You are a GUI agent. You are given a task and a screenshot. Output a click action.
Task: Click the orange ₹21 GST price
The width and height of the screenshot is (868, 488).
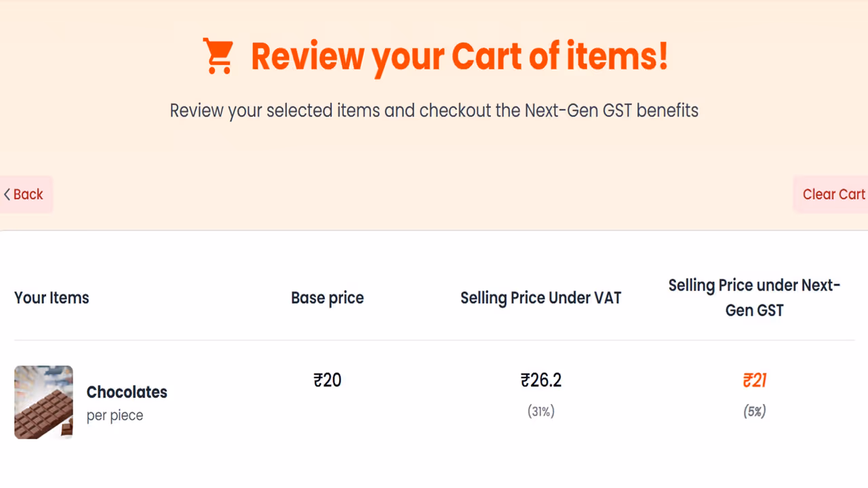coord(755,380)
